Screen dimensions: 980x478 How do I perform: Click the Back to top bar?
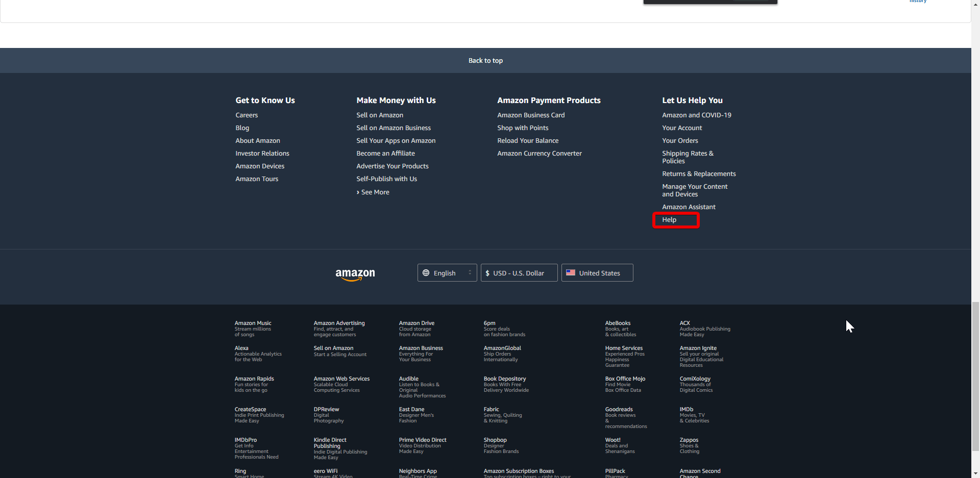pyautogui.click(x=485, y=60)
